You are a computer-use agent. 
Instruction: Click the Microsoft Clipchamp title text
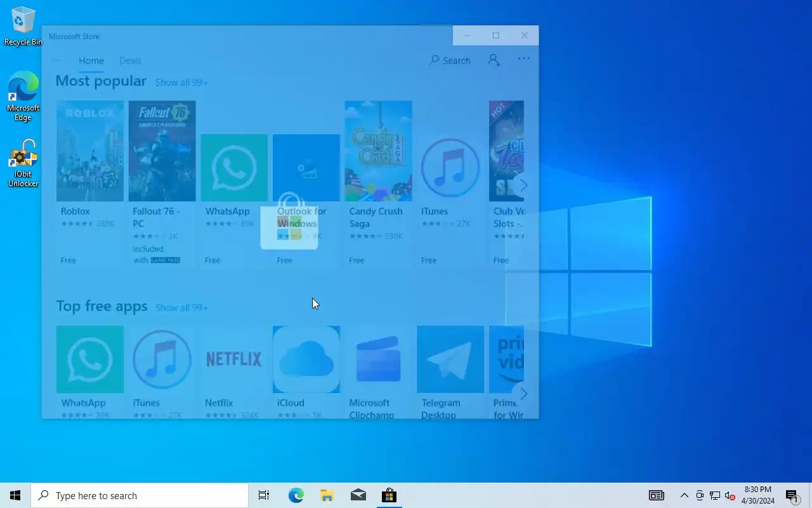coord(372,409)
